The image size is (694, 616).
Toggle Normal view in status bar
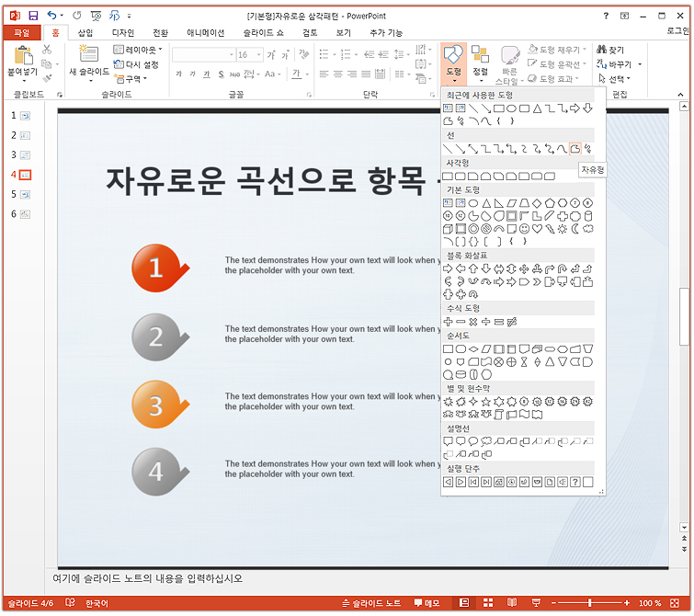click(x=464, y=603)
